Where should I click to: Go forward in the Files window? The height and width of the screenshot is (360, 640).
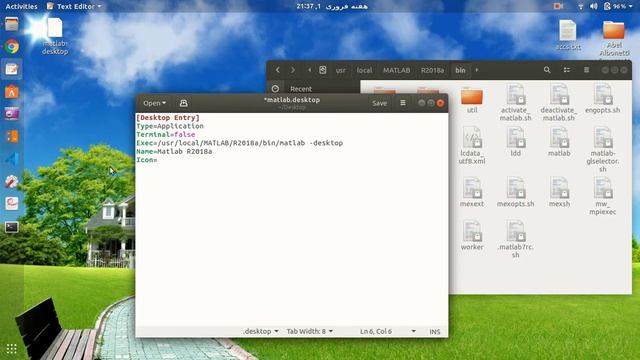(293, 70)
